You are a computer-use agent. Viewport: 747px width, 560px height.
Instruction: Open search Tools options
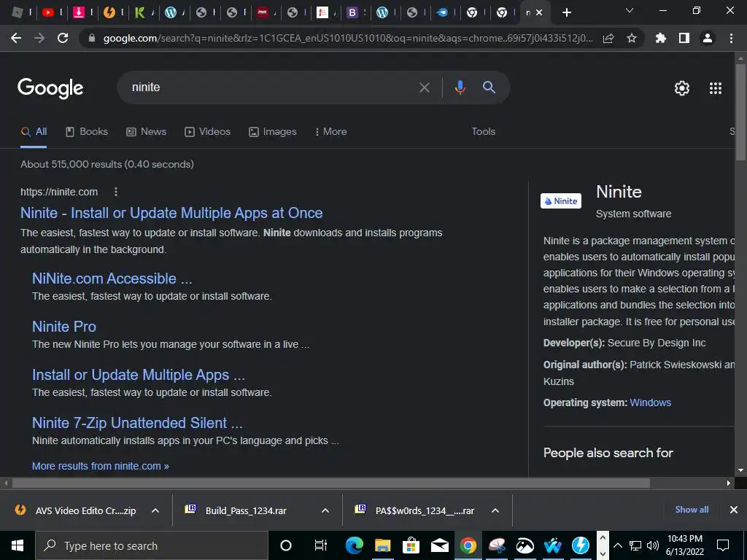click(x=483, y=131)
